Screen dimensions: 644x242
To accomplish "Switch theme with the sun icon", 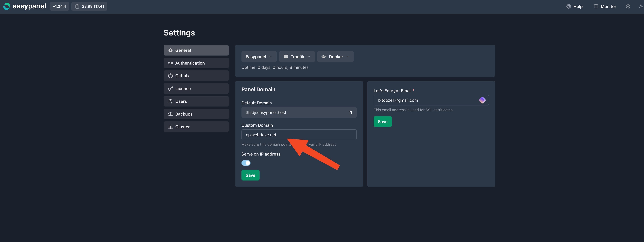I will tap(641, 7).
